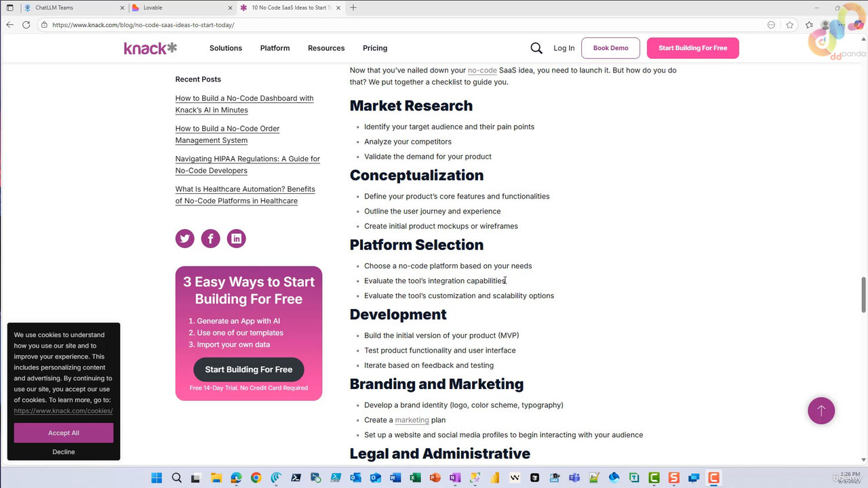Click the sidebar Start Building For Free button
Screen dimensions: 868x488
click(249, 369)
